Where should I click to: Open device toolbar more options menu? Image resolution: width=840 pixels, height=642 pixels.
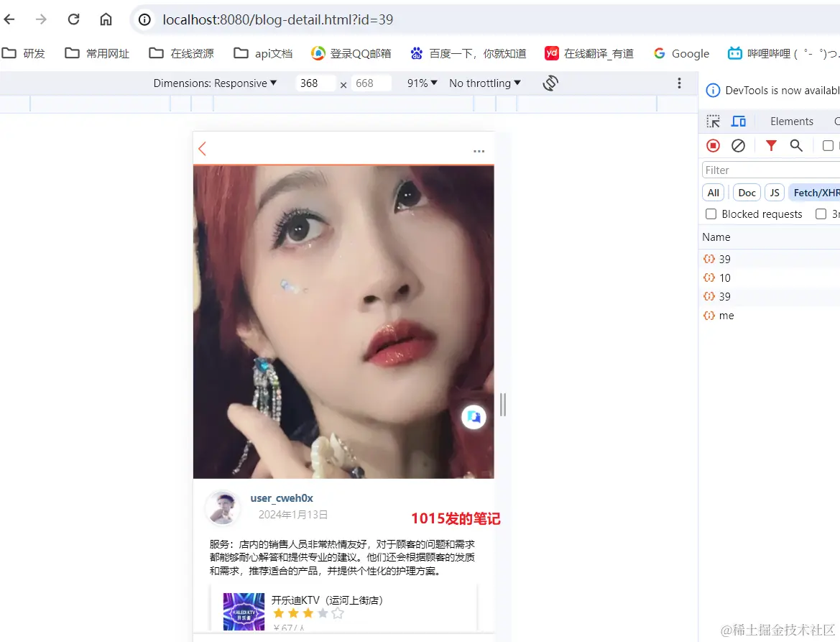(x=679, y=83)
